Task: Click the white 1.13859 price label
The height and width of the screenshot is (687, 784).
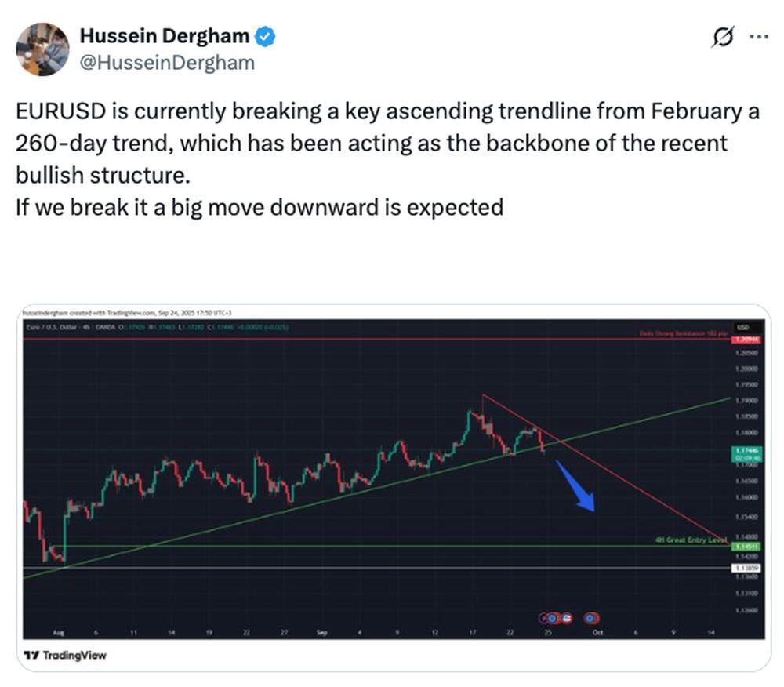Action: tap(742, 567)
